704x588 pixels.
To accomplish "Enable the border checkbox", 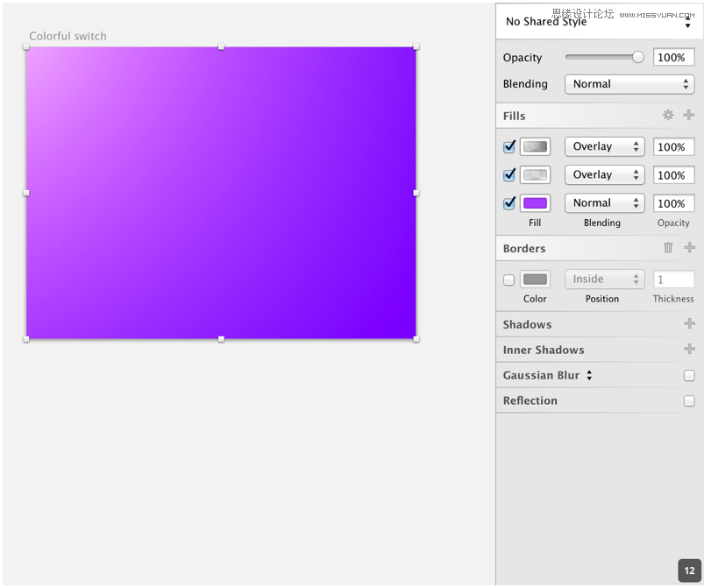I will click(x=508, y=280).
